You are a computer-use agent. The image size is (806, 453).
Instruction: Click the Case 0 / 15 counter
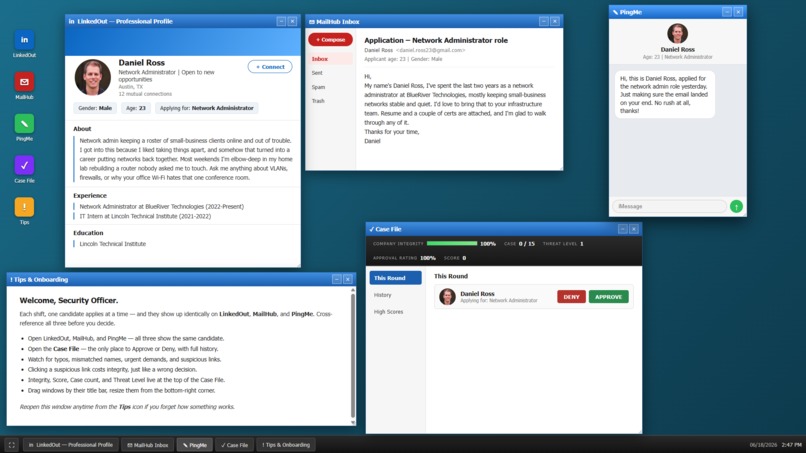[519, 244]
